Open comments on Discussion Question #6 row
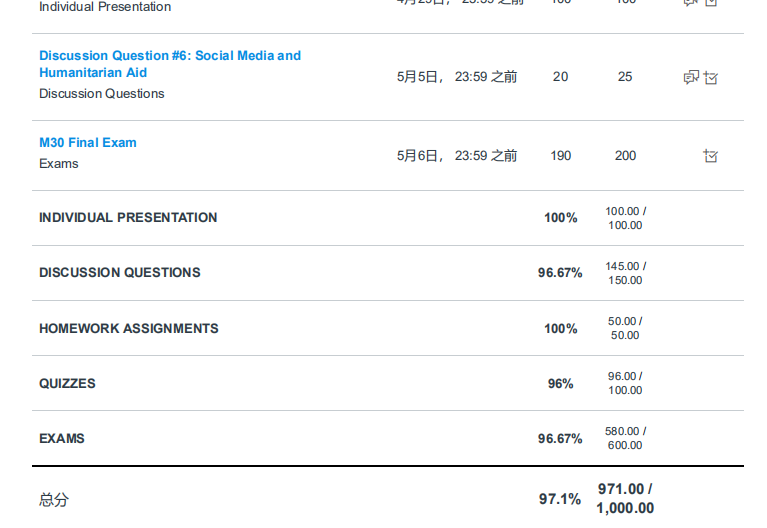Viewport: 767px width, 528px height. (x=690, y=77)
